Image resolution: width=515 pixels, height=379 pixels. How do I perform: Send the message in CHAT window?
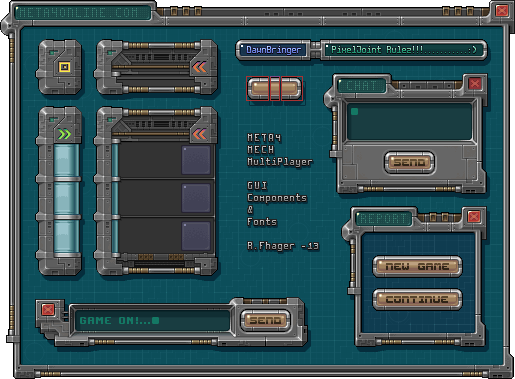coord(409,162)
